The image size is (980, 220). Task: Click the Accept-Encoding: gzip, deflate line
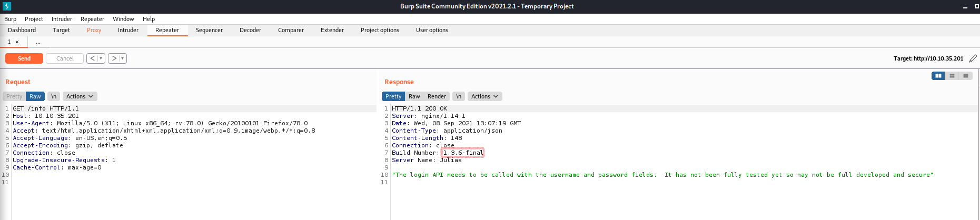tap(68, 145)
